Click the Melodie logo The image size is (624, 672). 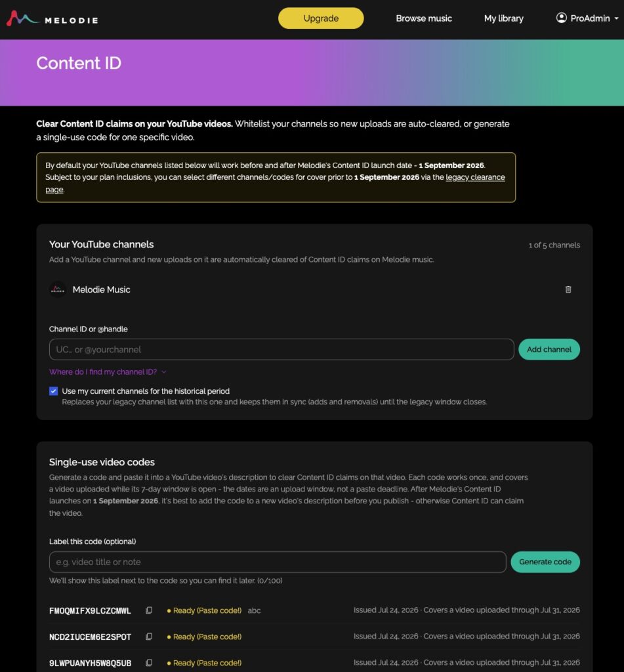52,18
